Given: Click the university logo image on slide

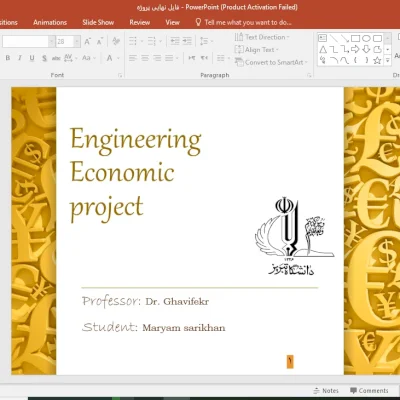Looking at the screenshot, I should point(295,236).
